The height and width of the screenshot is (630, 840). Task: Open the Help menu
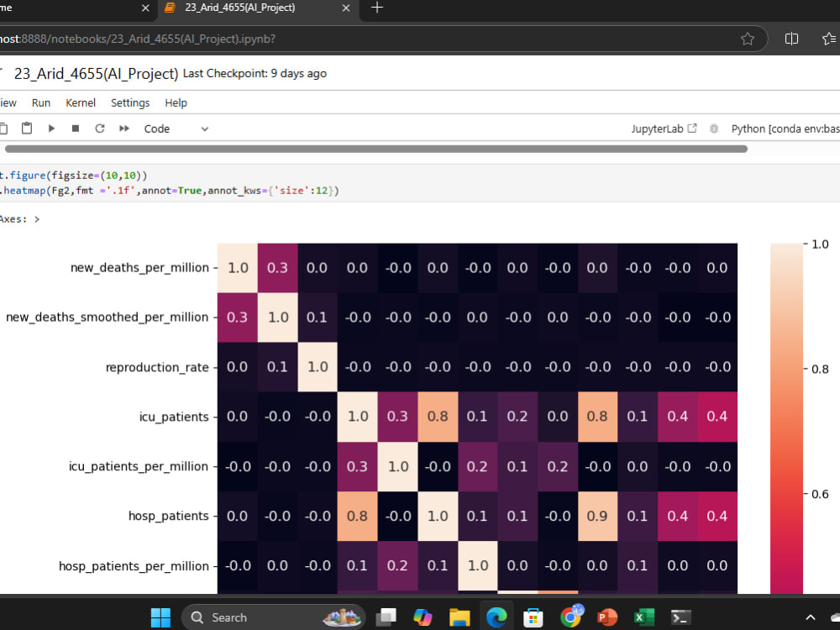tap(176, 102)
